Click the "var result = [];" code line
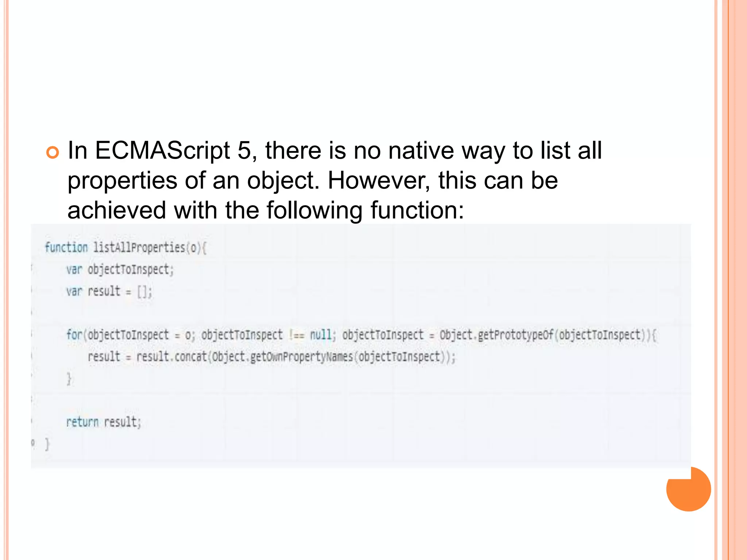This screenshot has height=560, width=747. point(109,291)
